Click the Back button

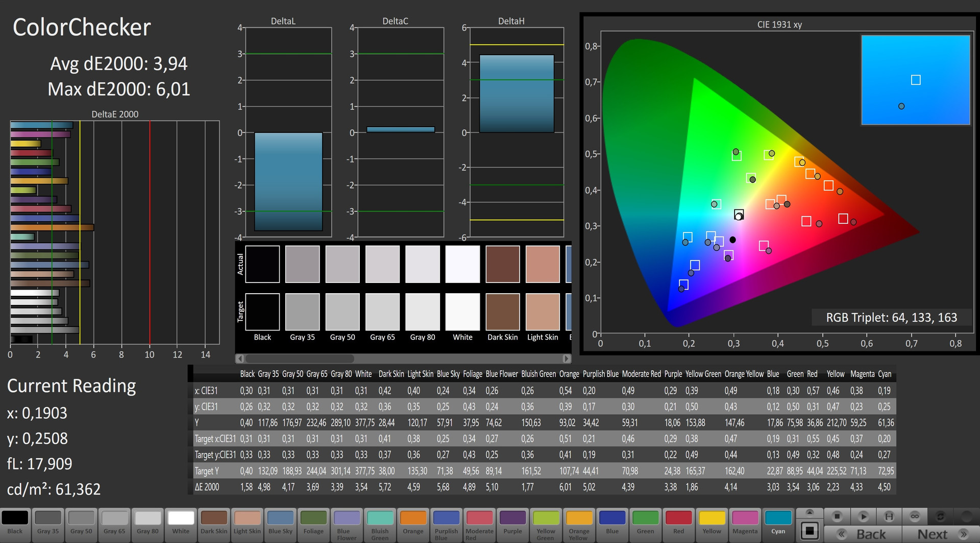point(864,534)
